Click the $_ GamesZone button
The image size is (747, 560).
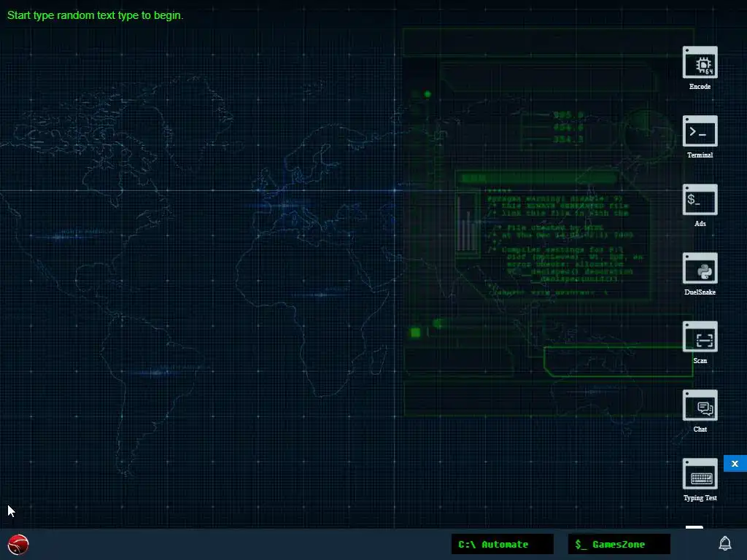tap(619, 544)
